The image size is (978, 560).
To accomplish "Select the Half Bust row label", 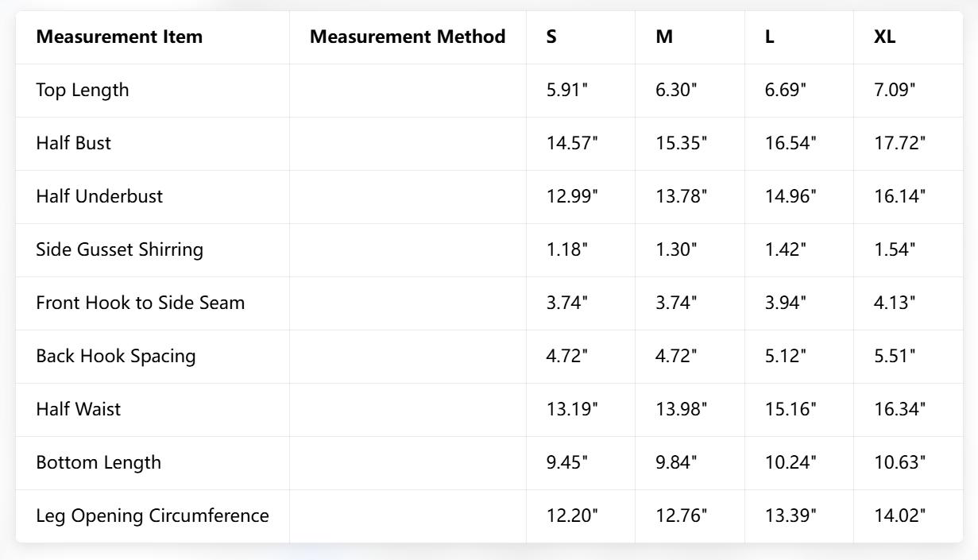I will pyautogui.click(x=74, y=143).
